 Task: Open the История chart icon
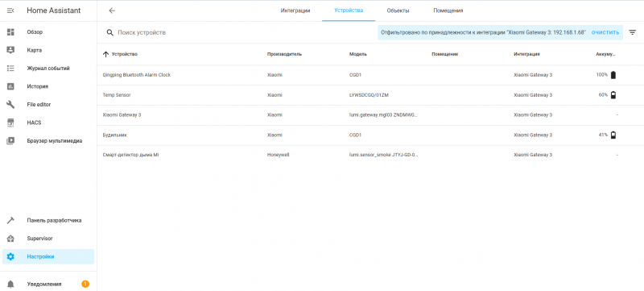[x=10, y=86]
